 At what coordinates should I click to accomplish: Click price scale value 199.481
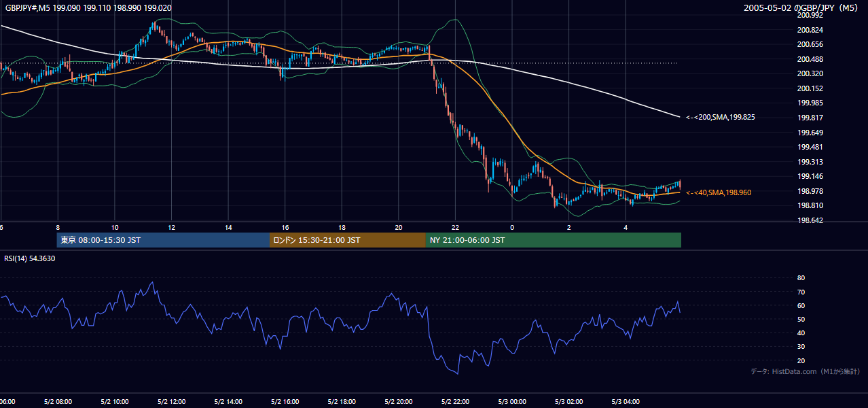click(x=809, y=147)
